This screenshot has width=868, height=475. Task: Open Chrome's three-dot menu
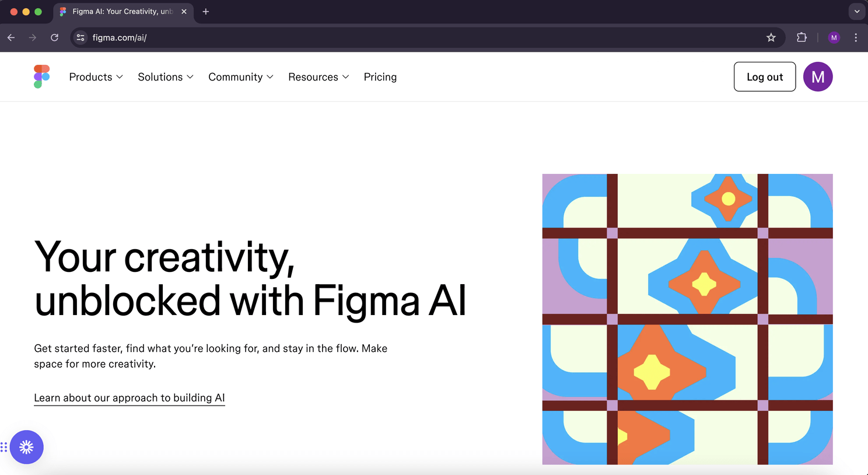(x=856, y=37)
